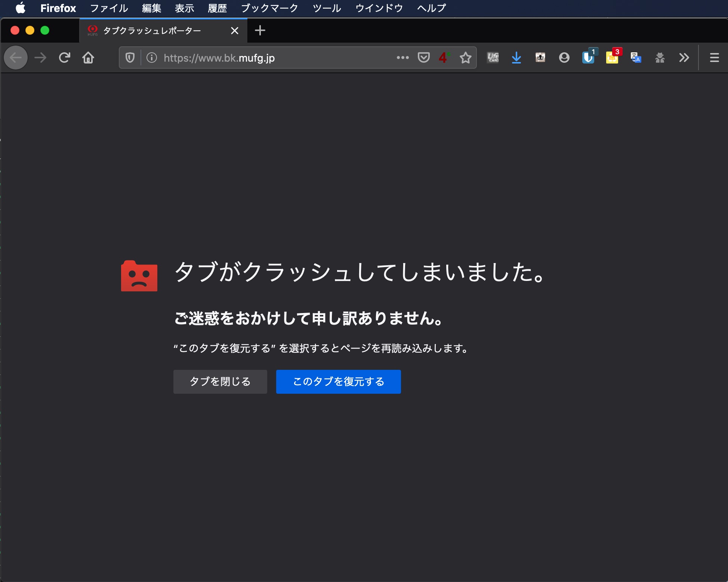Go to the Home page
728x582 pixels.
88,58
